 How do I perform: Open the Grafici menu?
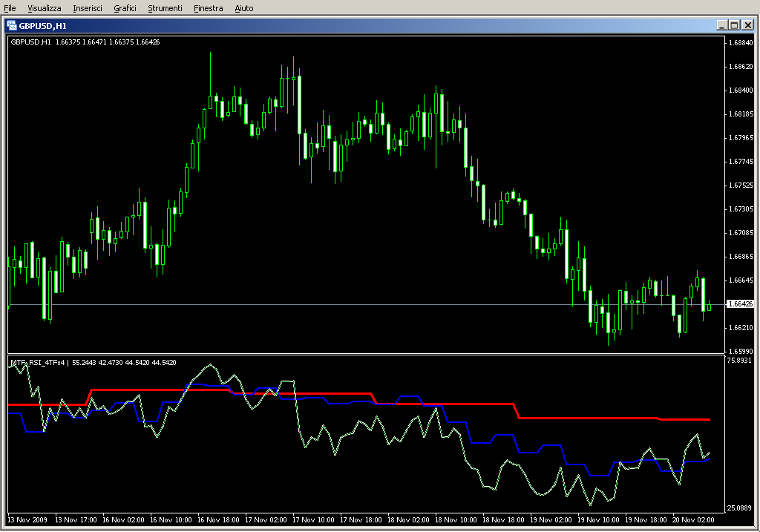(x=125, y=8)
